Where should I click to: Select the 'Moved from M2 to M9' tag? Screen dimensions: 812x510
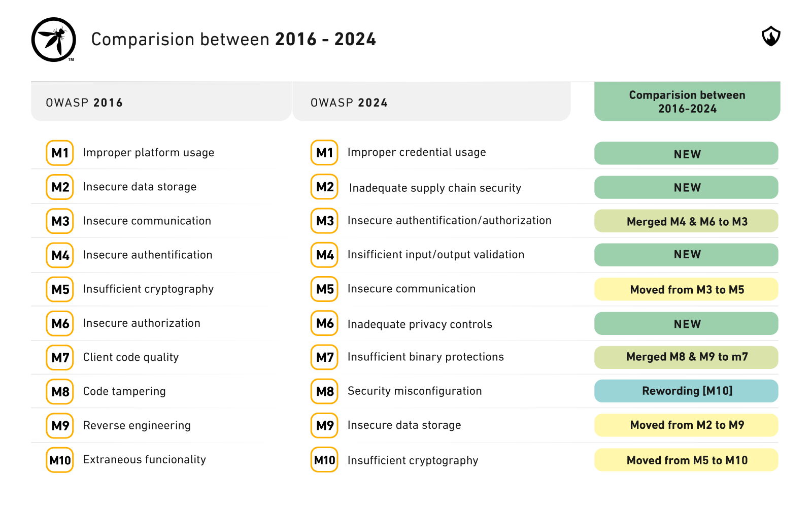click(686, 425)
